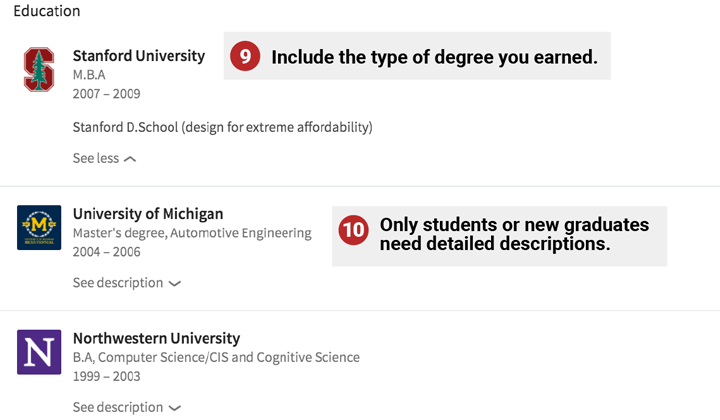Viewport: 720px width, 420px height.
Task: Click the Stanford University logo
Action: pyautogui.click(x=39, y=69)
